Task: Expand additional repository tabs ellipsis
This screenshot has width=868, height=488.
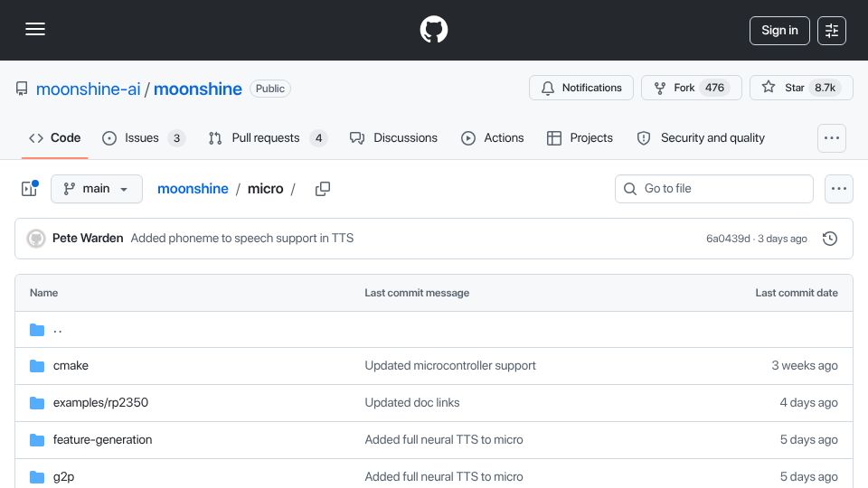Action: coord(832,138)
